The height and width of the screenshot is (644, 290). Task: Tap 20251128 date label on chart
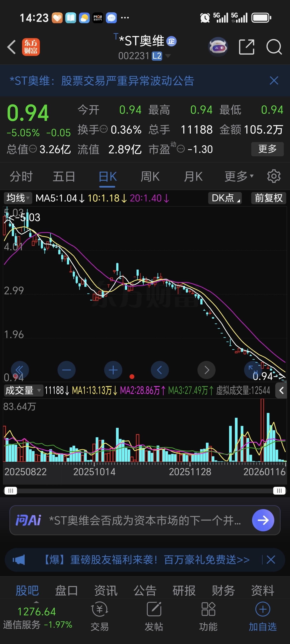click(190, 472)
